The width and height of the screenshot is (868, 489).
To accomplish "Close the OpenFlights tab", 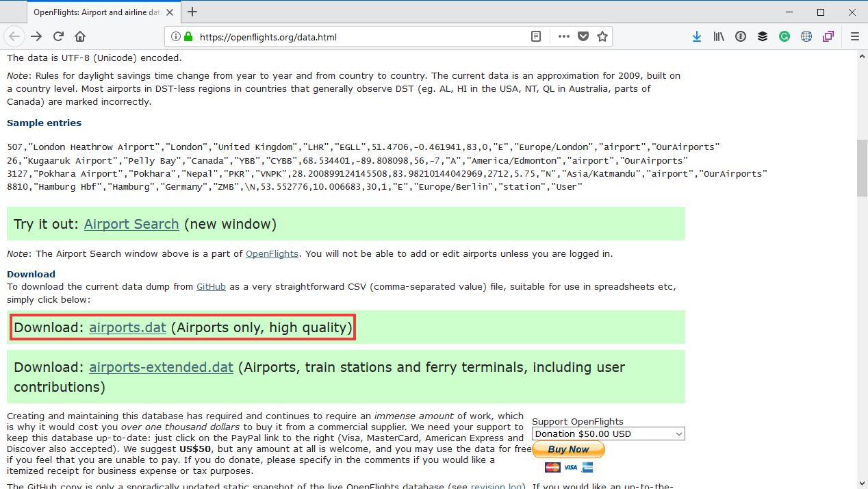I will [171, 12].
